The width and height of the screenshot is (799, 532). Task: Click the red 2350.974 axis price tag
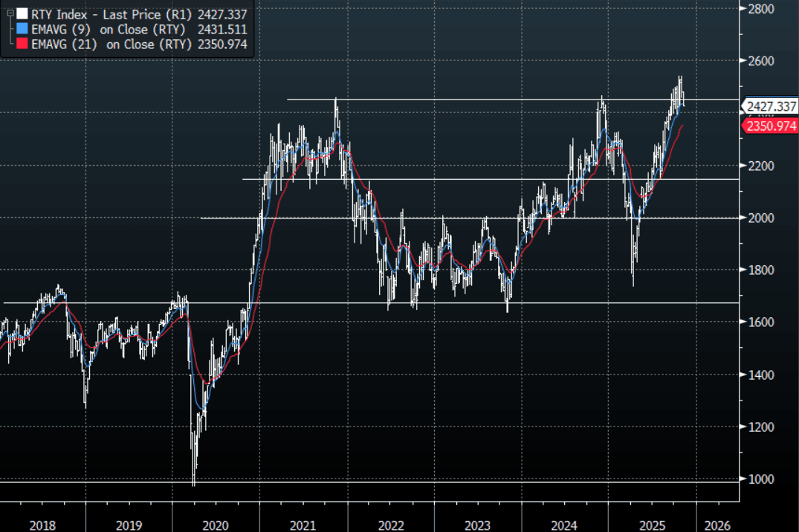[x=771, y=126]
